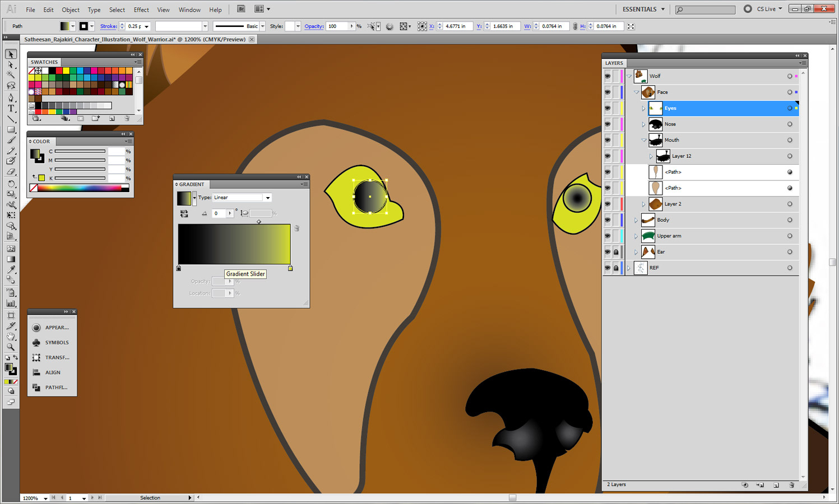Select the Type tool
Screen dimensions: 839x504
tap(11, 108)
